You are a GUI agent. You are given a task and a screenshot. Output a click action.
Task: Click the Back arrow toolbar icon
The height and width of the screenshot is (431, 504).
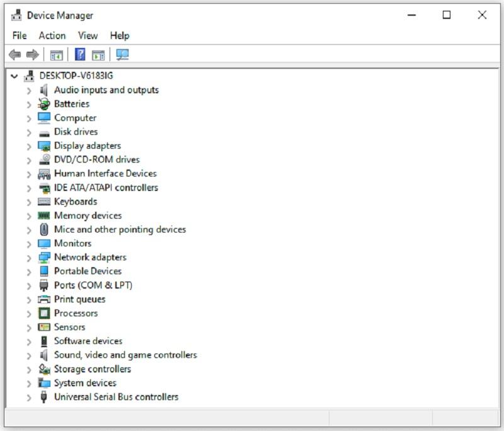point(14,55)
